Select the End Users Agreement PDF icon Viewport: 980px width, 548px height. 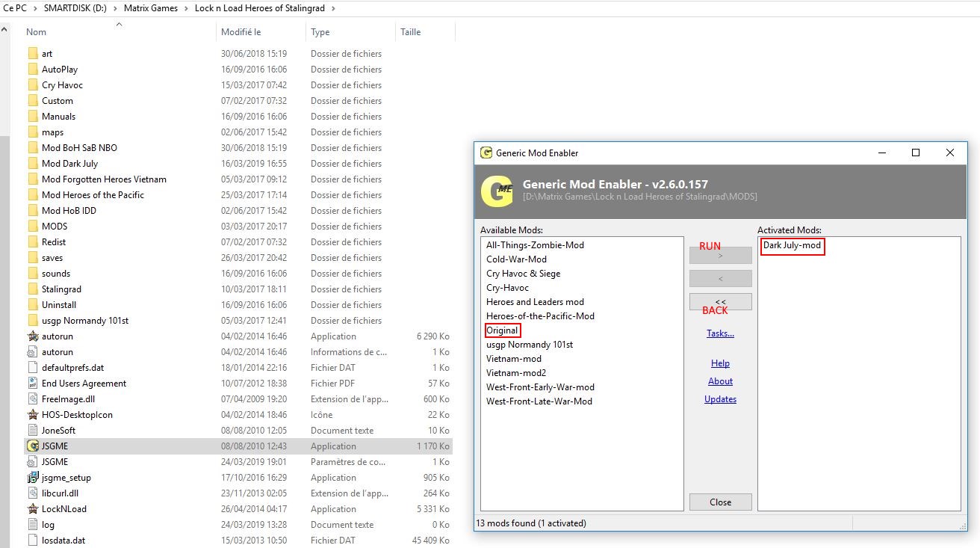click(x=32, y=383)
